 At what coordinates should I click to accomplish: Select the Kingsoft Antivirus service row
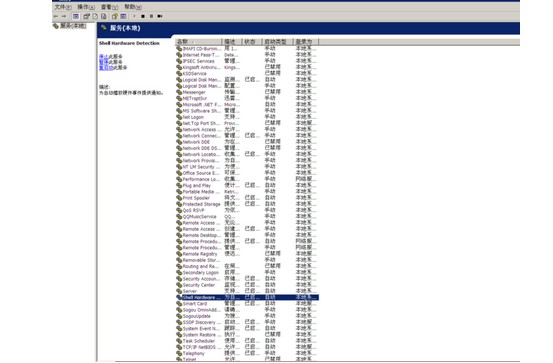(x=247, y=67)
